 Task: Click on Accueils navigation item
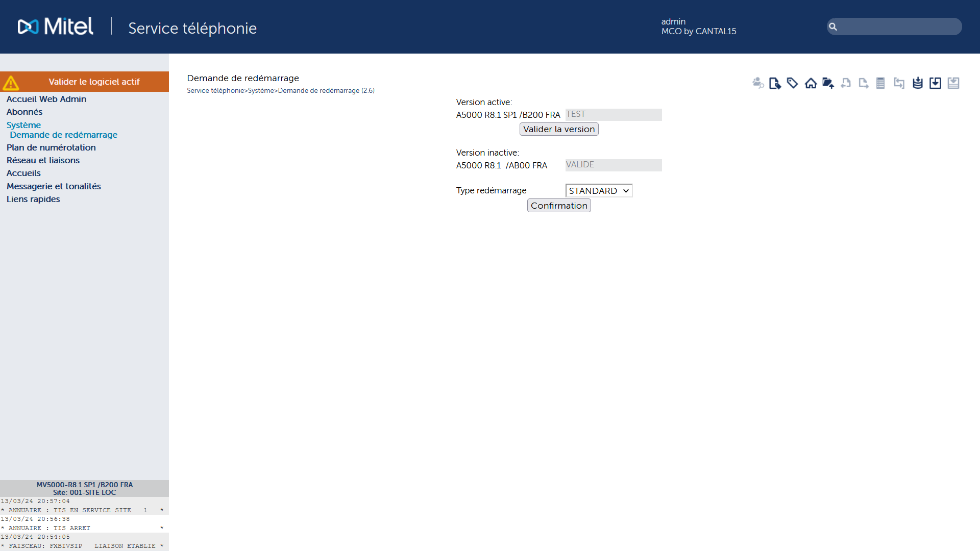coord(23,173)
